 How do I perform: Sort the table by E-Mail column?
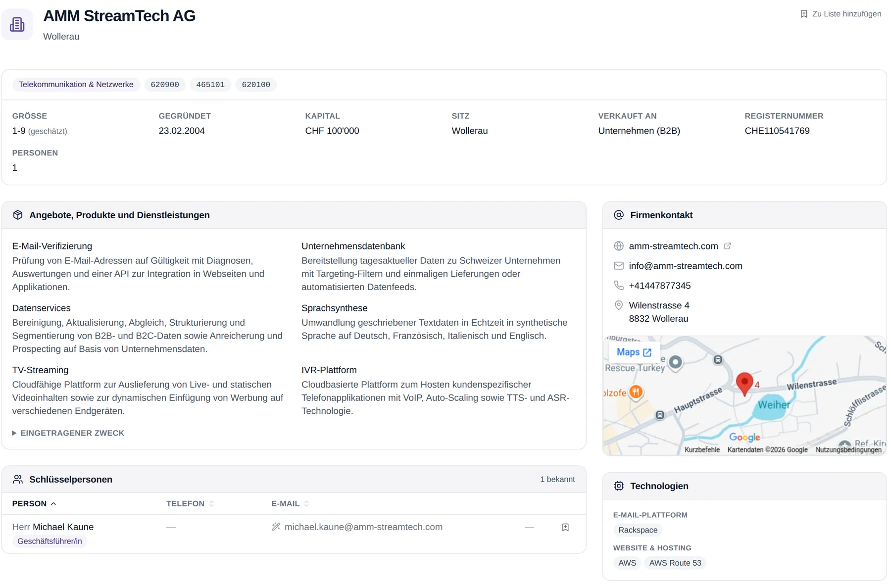(290, 503)
